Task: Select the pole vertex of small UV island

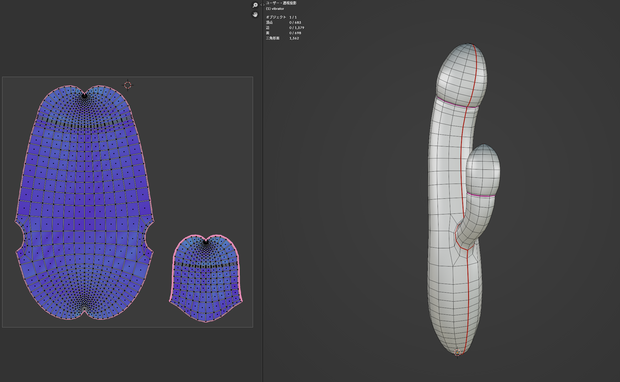Action: click(205, 241)
